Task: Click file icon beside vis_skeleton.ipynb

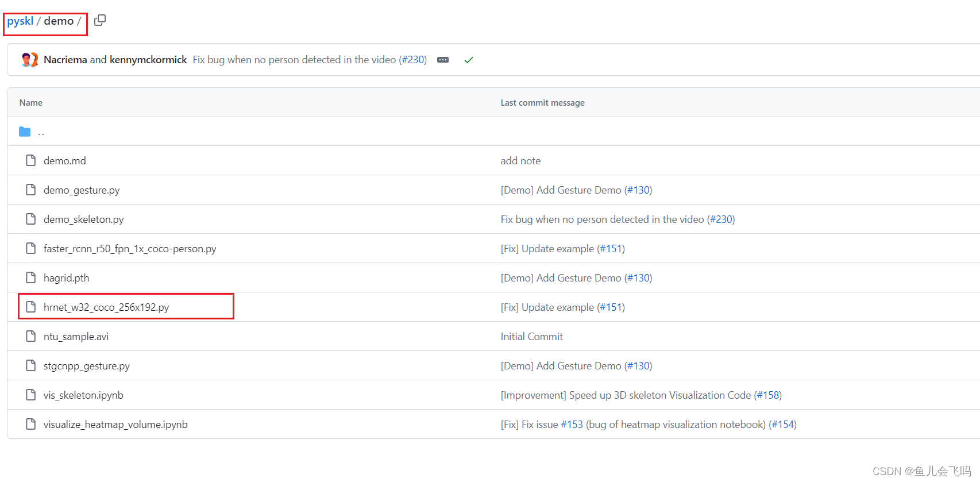Action: click(x=31, y=395)
